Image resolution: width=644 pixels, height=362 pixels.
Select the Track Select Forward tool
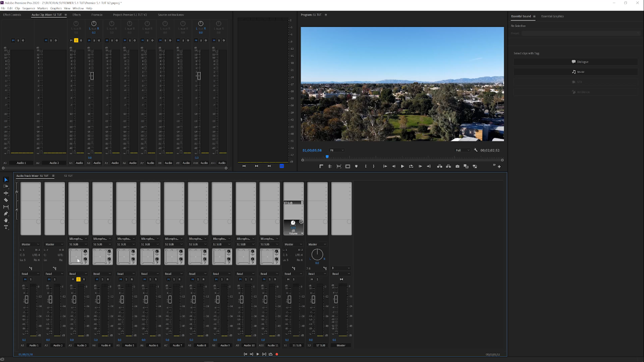(x=6, y=186)
